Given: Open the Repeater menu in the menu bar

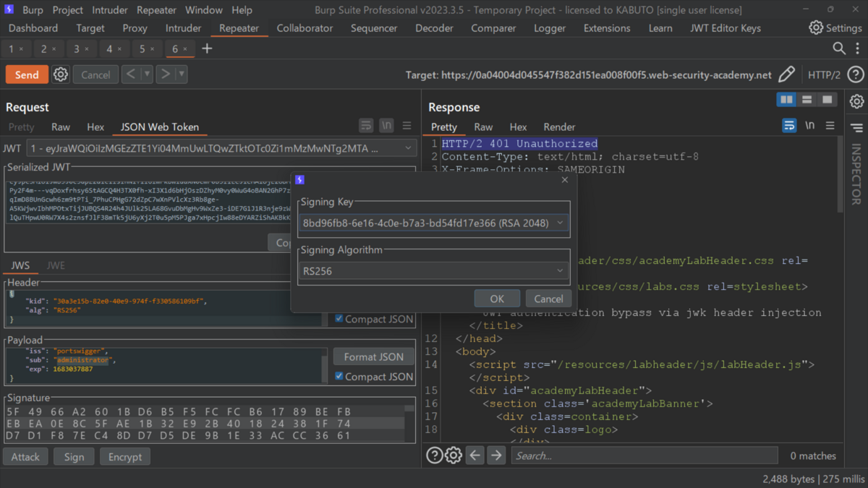Looking at the screenshot, I should [x=156, y=9].
